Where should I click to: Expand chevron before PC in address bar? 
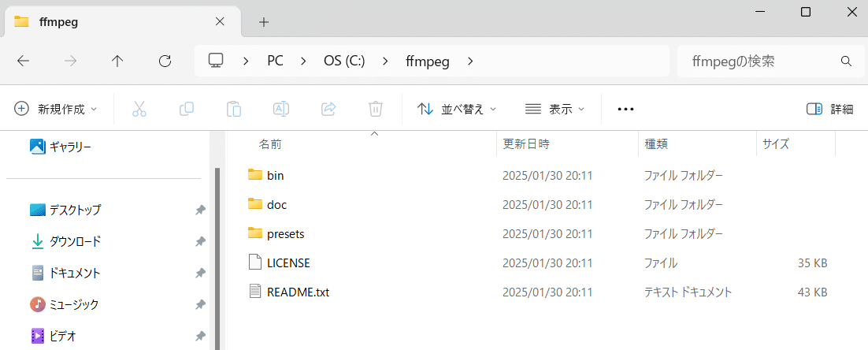coord(246,61)
